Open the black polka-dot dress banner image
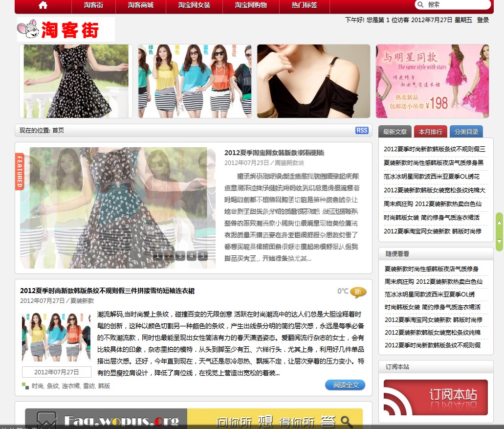 (x=76, y=81)
